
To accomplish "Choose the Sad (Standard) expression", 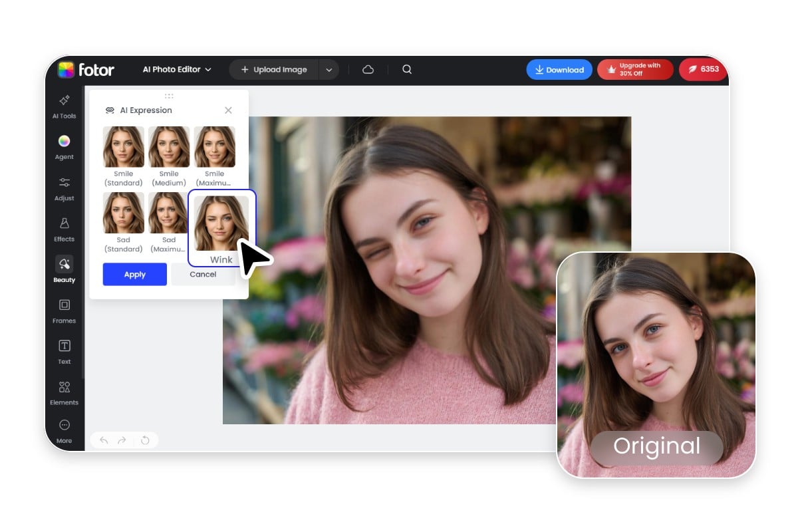I will pos(123,213).
